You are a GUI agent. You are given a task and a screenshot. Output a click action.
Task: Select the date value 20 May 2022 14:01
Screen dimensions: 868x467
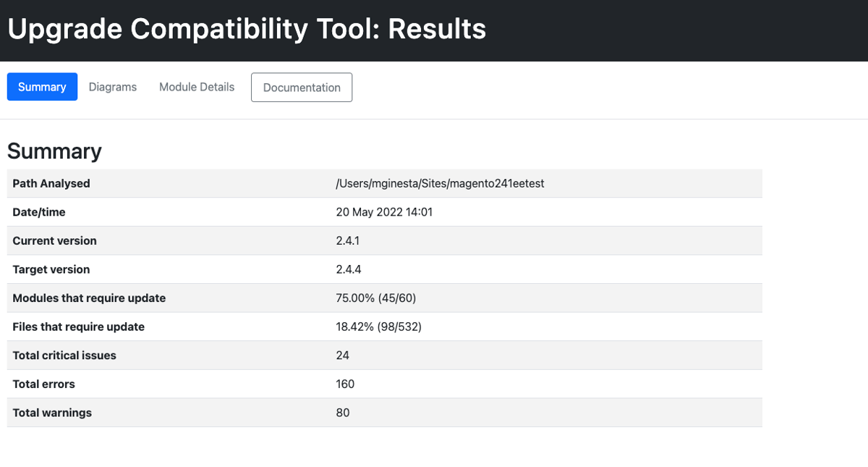pyautogui.click(x=385, y=211)
